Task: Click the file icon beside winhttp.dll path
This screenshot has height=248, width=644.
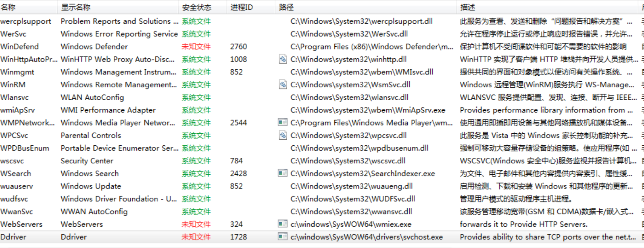Action: [283, 60]
